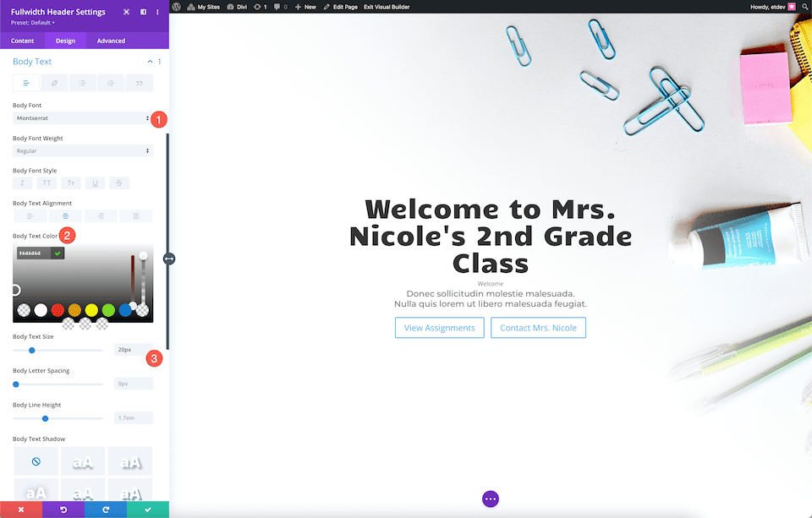
Task: Click the blue redo button
Action: click(106, 510)
